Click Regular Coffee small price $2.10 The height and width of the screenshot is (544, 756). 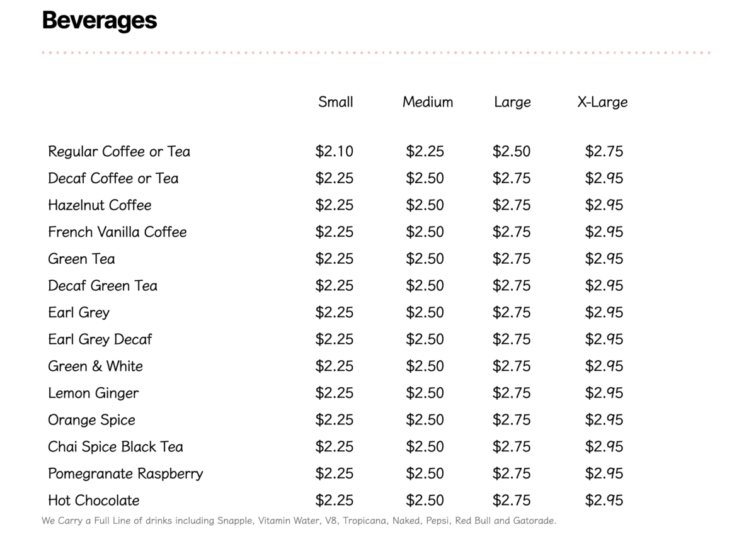[334, 152]
